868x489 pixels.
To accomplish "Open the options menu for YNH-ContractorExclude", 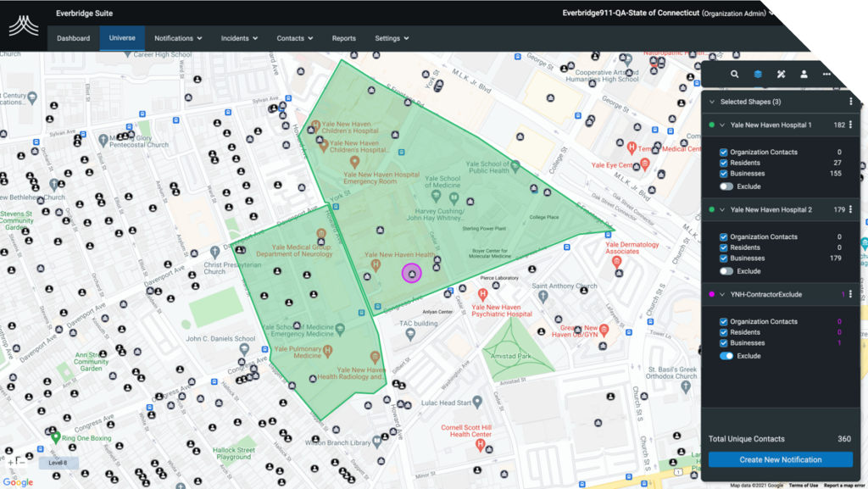I will point(851,294).
